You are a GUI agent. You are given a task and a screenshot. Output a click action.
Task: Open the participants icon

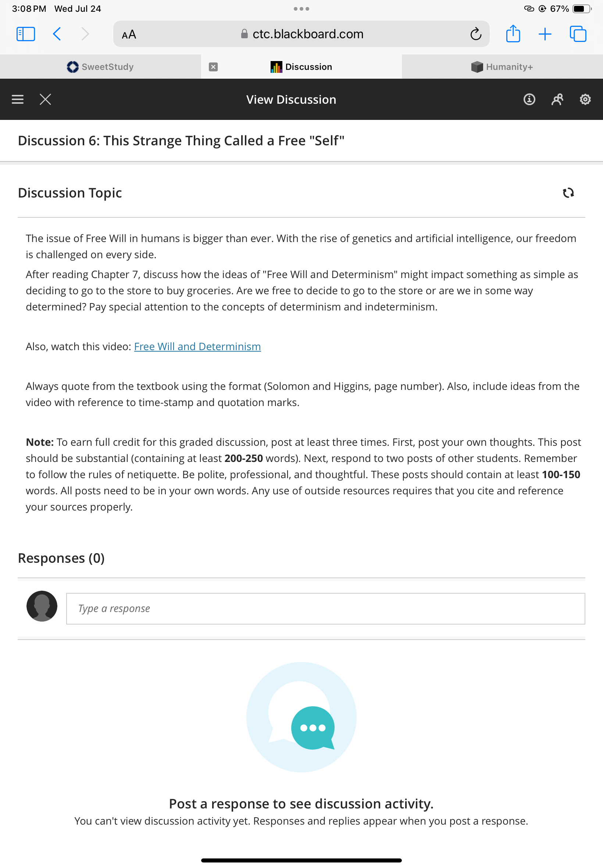(x=557, y=99)
